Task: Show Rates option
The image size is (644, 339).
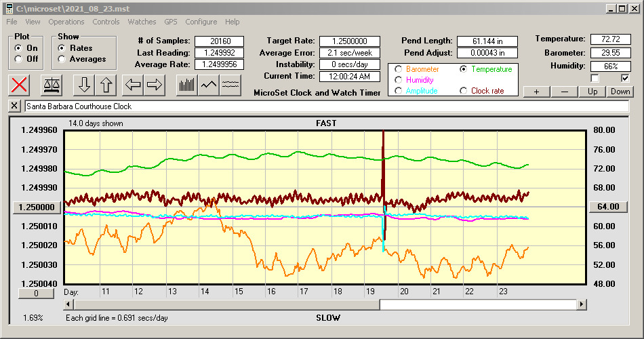Action: (62, 48)
